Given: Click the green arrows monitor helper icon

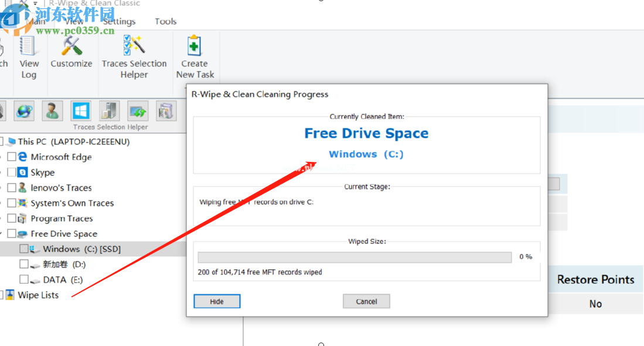Looking at the screenshot, I should [138, 110].
